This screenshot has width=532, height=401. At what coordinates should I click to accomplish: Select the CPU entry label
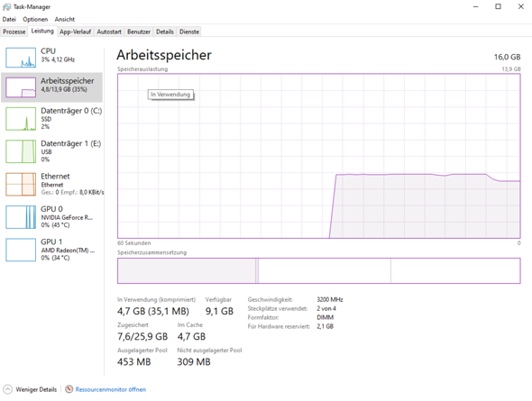48,50
